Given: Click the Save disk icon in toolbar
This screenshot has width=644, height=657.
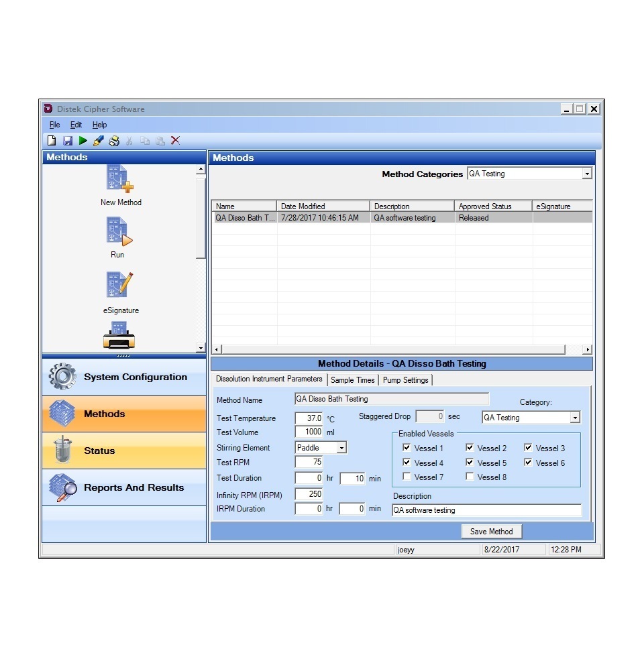Looking at the screenshot, I should 68,141.
